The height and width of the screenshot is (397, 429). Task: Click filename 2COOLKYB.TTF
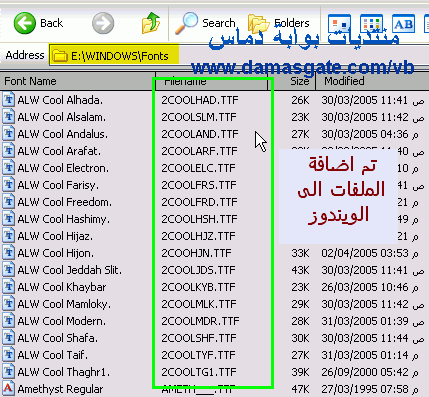pos(199,287)
